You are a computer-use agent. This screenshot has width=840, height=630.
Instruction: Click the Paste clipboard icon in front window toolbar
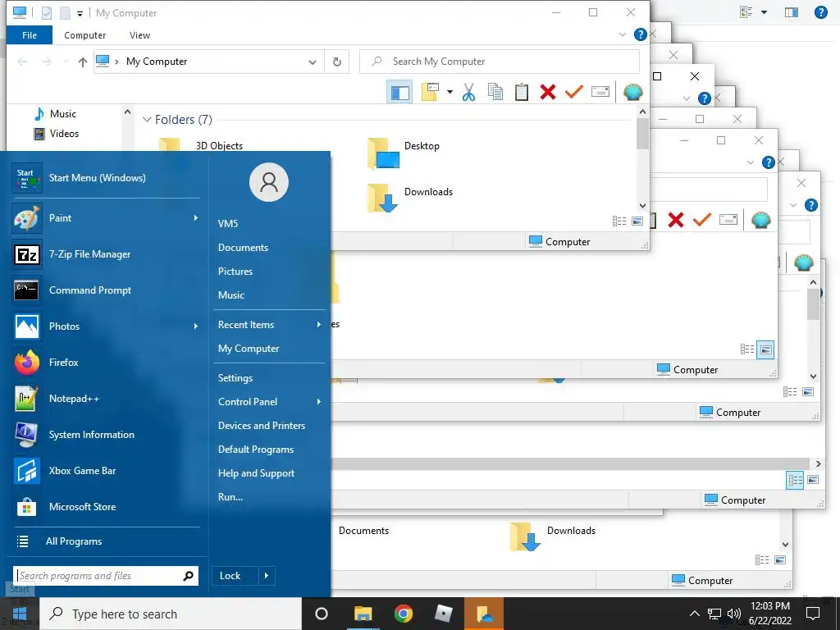pyautogui.click(x=521, y=92)
